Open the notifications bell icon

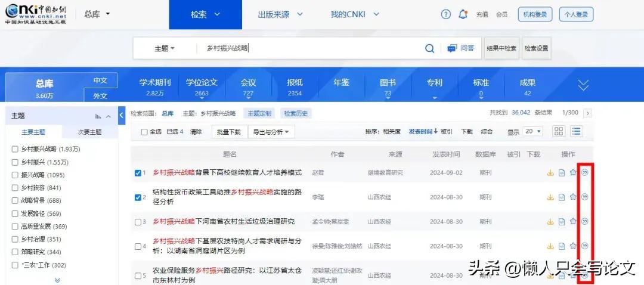(463, 14)
